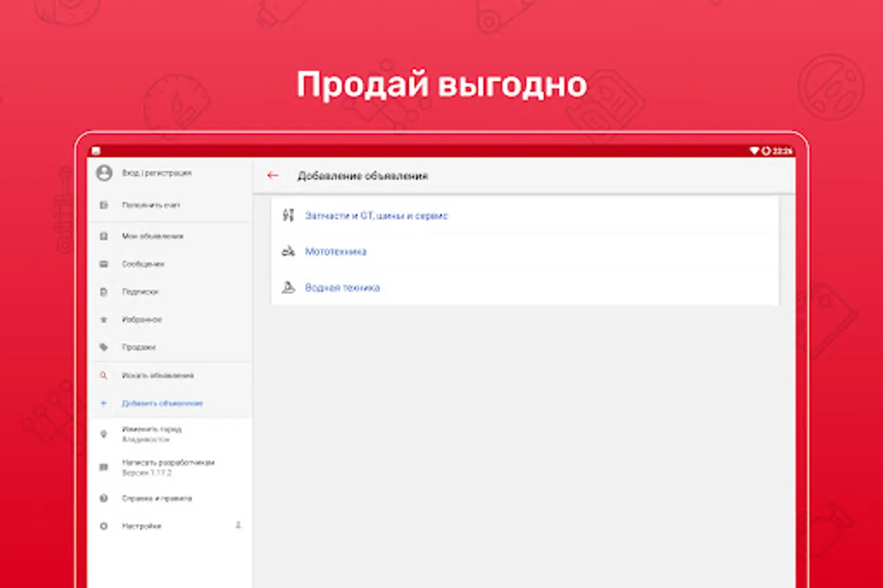
Task: Click the star icon for Избранное
Action: click(x=103, y=319)
